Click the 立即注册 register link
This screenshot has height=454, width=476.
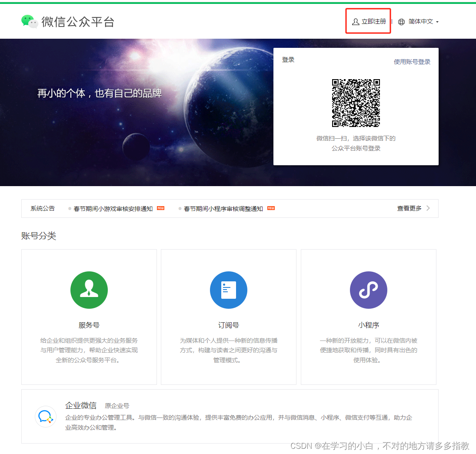click(374, 22)
